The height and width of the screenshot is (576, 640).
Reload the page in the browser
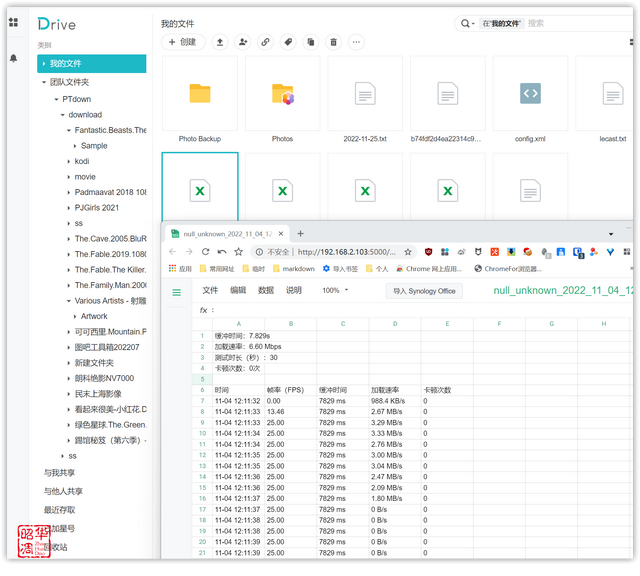tap(205, 252)
